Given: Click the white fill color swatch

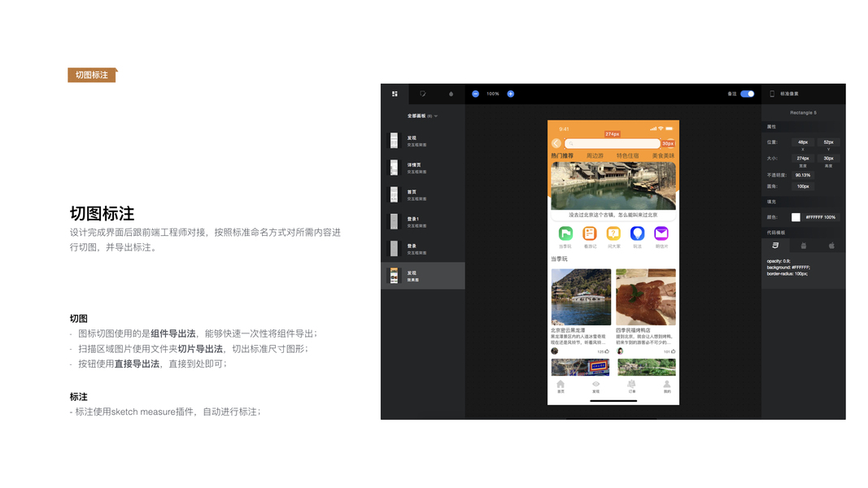Looking at the screenshot, I should 796,217.
